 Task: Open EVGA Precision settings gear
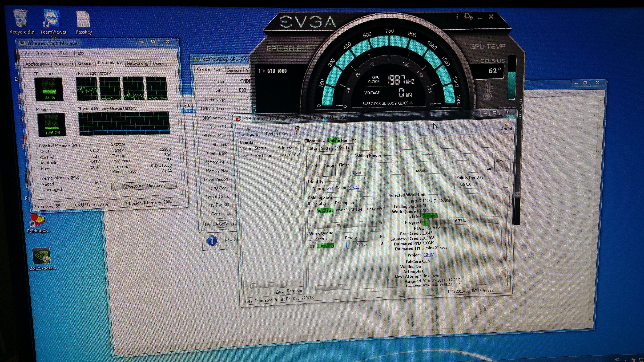pyautogui.click(x=468, y=16)
